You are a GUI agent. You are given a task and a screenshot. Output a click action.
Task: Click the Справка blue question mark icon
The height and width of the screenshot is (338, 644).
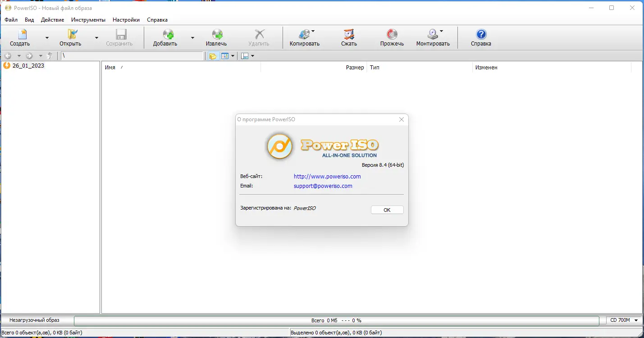click(x=481, y=34)
